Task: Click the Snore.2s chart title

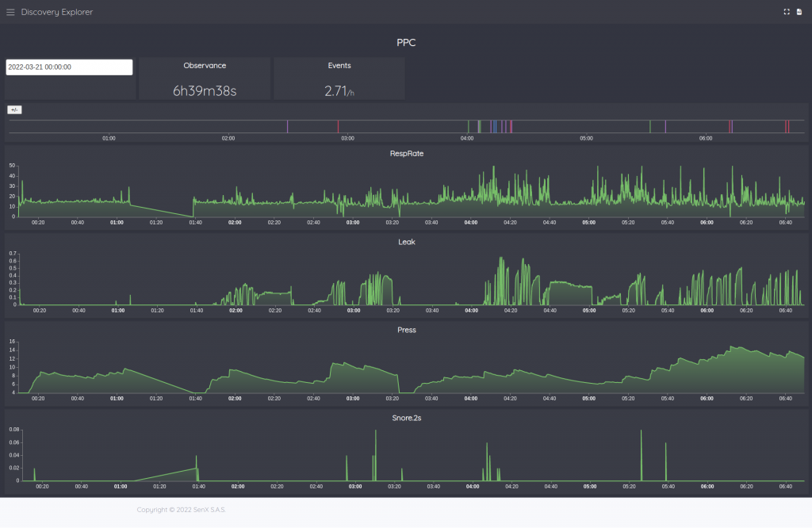Action: point(406,418)
